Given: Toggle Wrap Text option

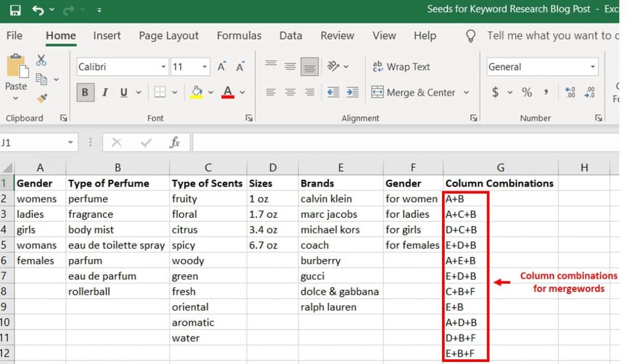Looking at the screenshot, I should click(401, 67).
